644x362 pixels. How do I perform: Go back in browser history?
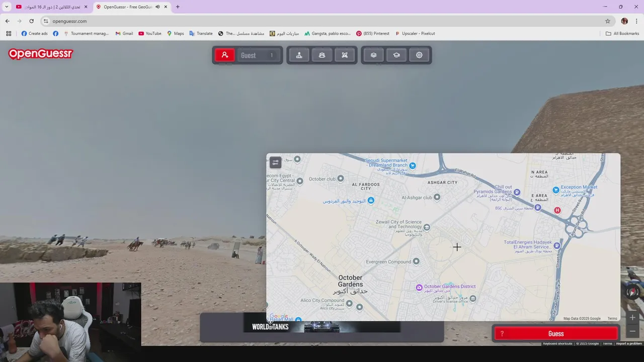(7, 21)
